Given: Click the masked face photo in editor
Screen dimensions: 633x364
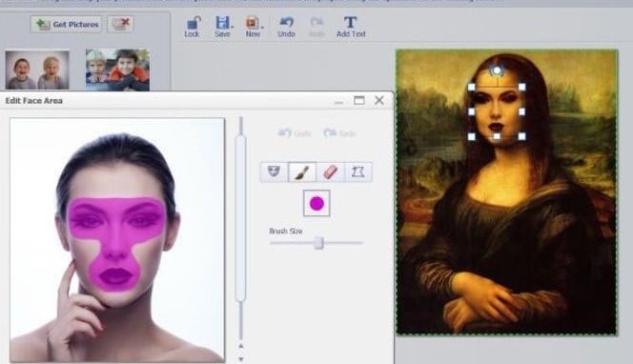Looking at the screenshot, I should click(117, 240).
